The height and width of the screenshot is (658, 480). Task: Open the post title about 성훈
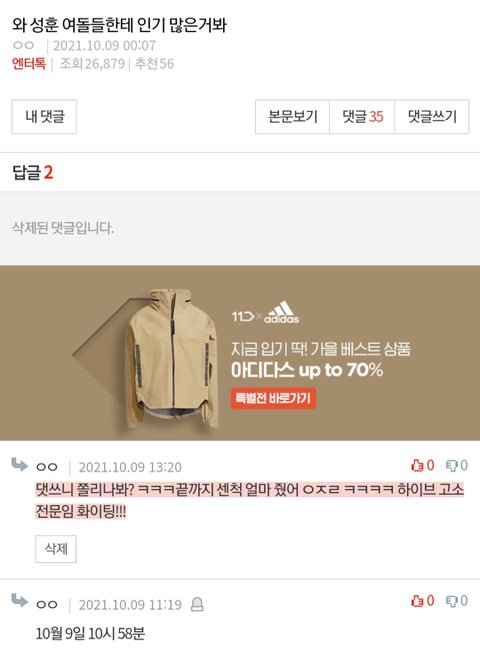(120, 26)
